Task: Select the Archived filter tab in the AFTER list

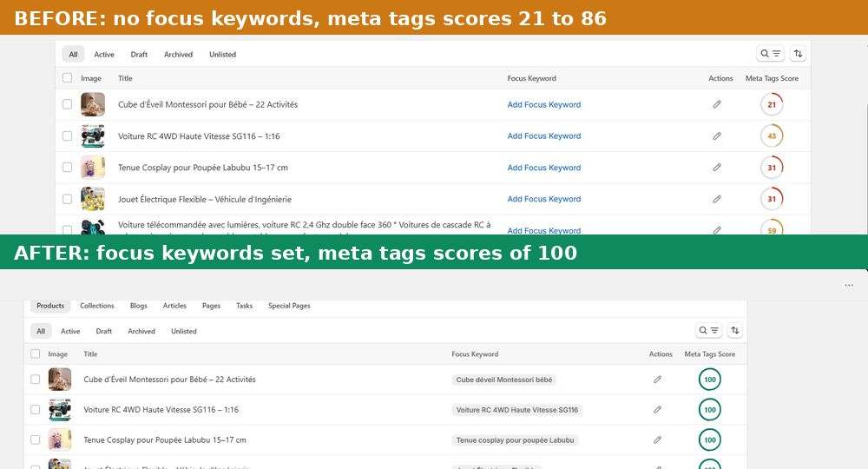Action: point(141,331)
